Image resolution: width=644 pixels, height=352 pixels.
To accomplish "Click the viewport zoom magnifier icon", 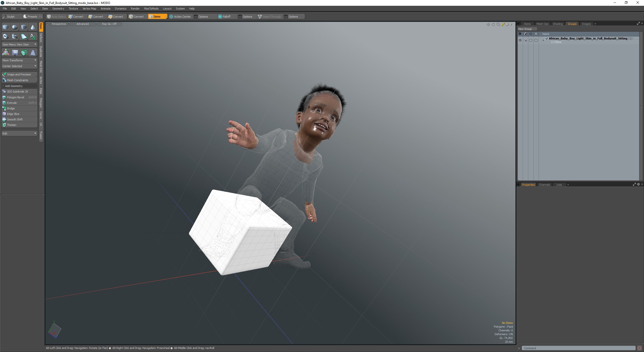I will pyautogui.click(x=498, y=24).
